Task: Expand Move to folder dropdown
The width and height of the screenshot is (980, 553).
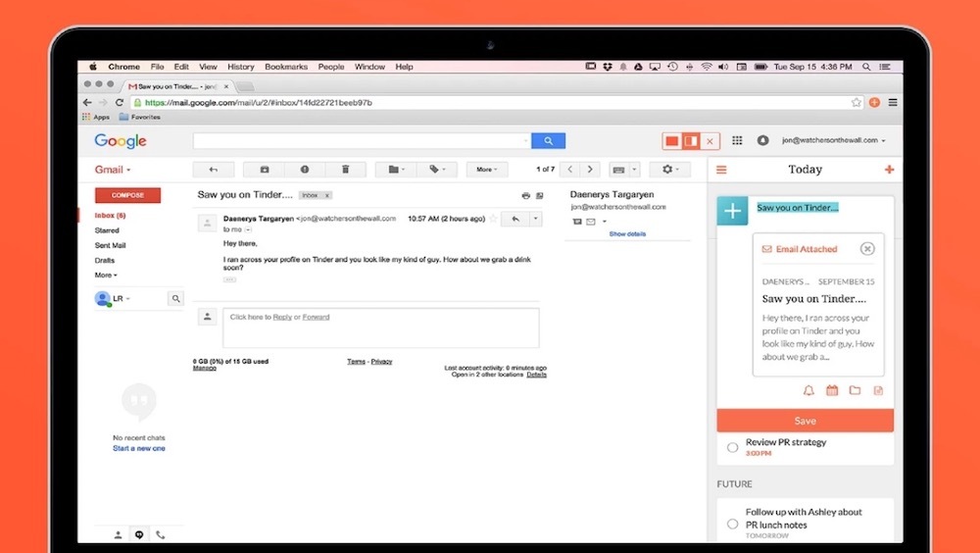Action: [x=396, y=170]
